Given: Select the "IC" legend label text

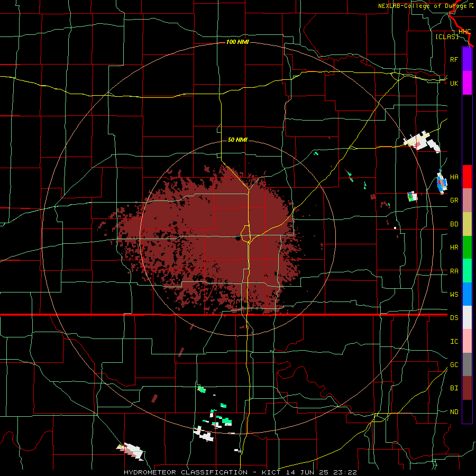Looking at the screenshot, I should (x=454, y=342).
